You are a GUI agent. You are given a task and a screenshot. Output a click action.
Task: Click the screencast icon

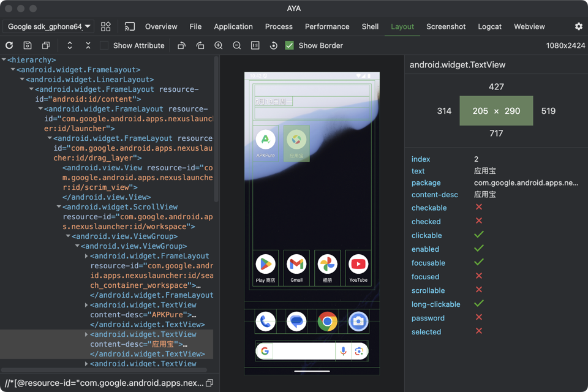pos(130,26)
